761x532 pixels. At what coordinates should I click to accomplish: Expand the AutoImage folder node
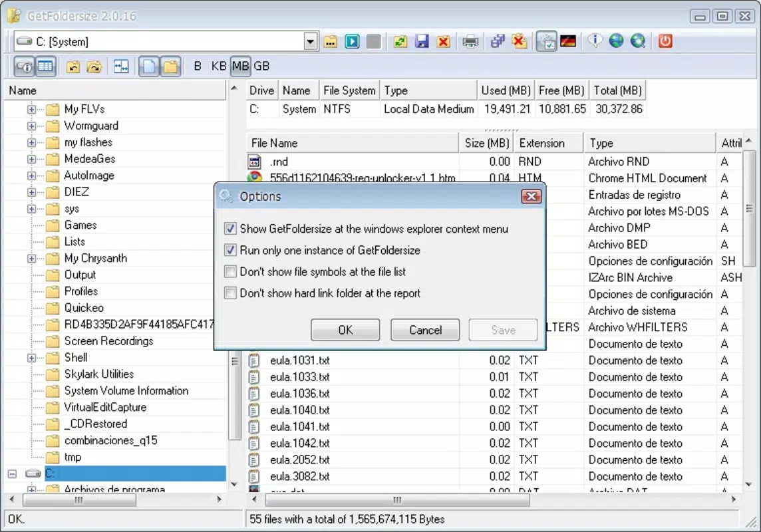tap(31, 176)
